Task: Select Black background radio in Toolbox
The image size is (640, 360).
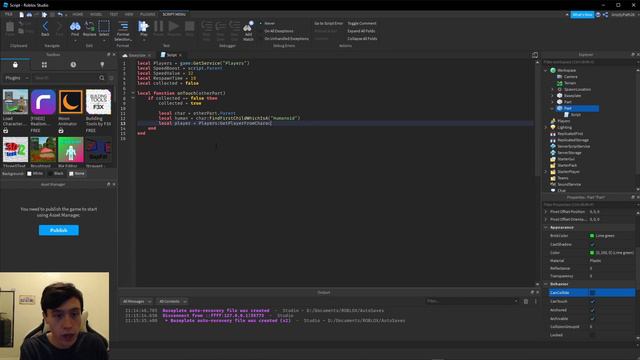Action: pyautogui.click(x=50, y=173)
